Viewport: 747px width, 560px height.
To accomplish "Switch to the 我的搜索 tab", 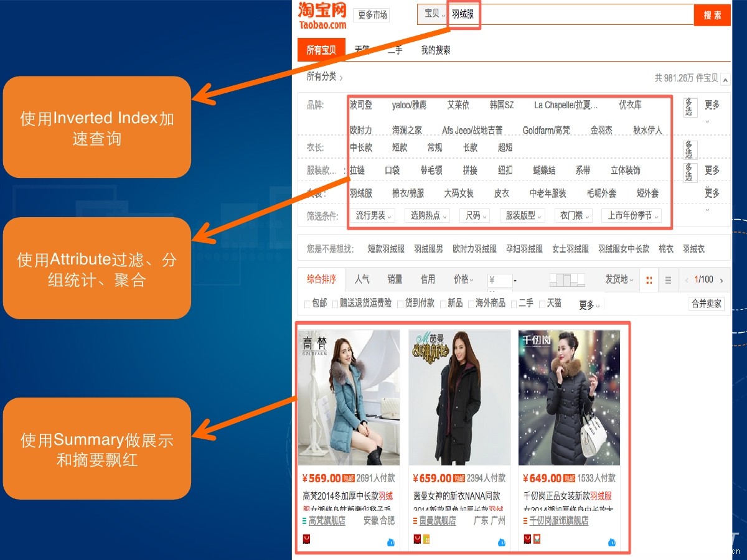I will pos(436,50).
